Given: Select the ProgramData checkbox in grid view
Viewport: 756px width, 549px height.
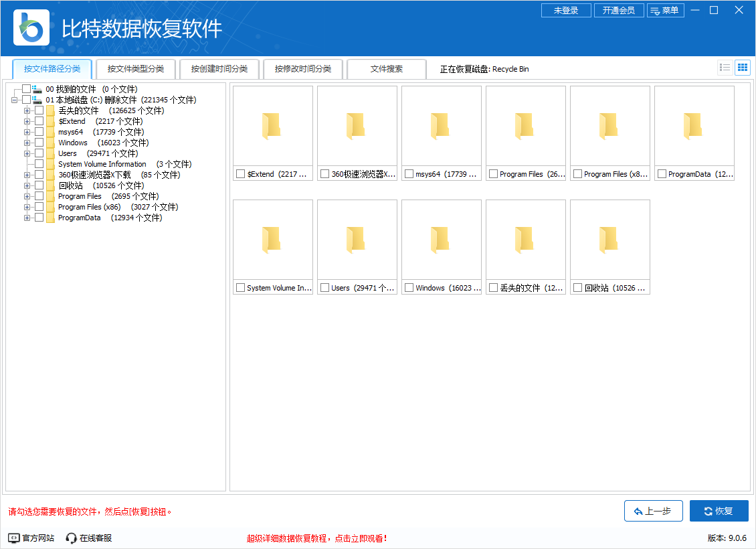Looking at the screenshot, I should click(x=661, y=173).
